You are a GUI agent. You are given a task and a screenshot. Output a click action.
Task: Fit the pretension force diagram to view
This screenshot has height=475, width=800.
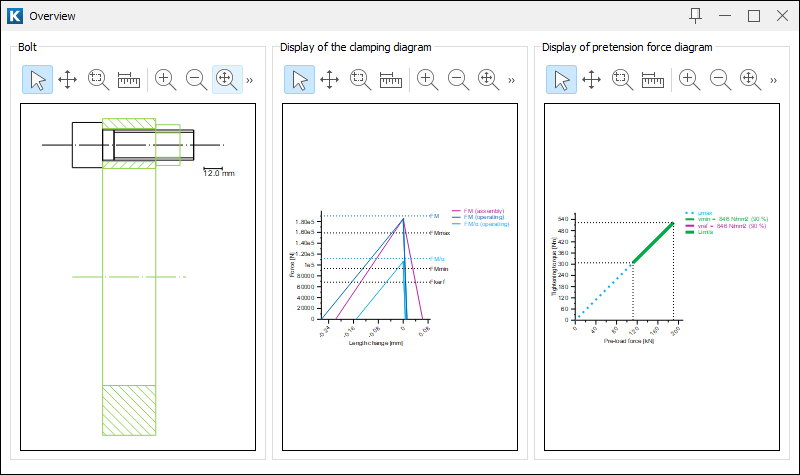749,80
